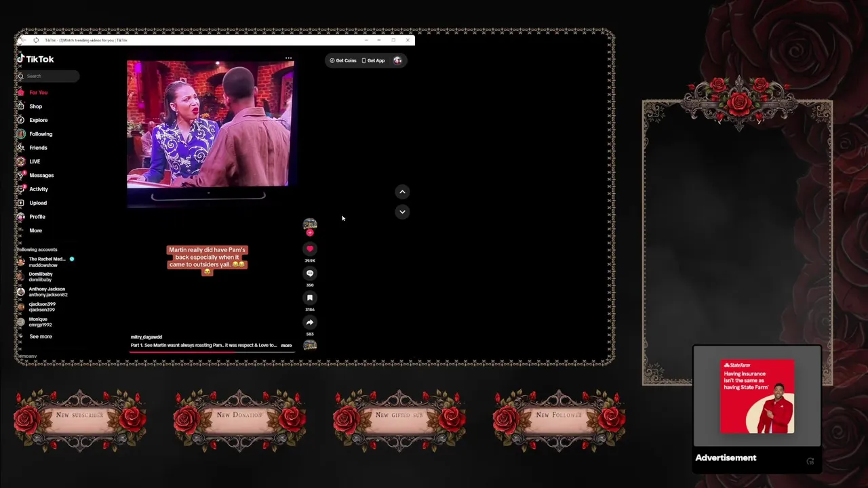This screenshot has height=488, width=868.
Task: Like the video with the heart icon
Action: pos(310,249)
